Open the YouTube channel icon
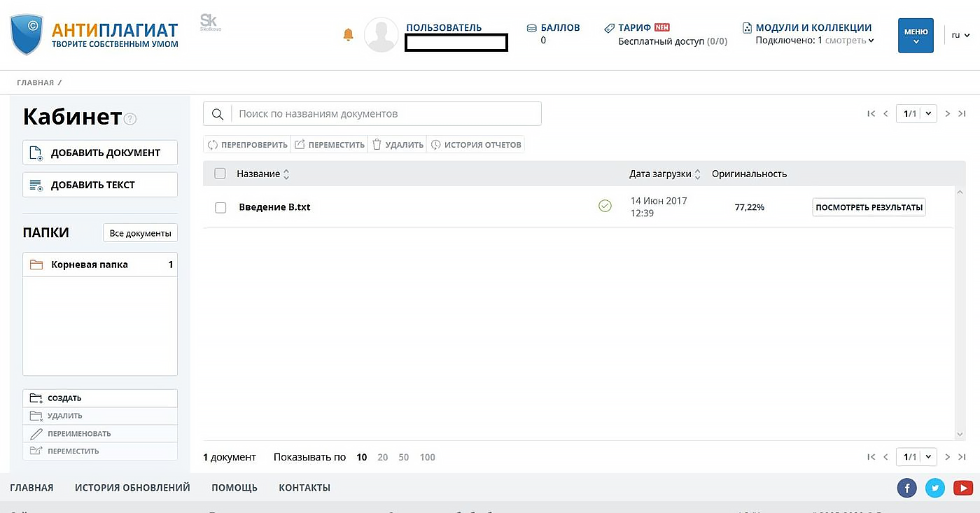Screen dimensions: 980x513 (963, 488)
